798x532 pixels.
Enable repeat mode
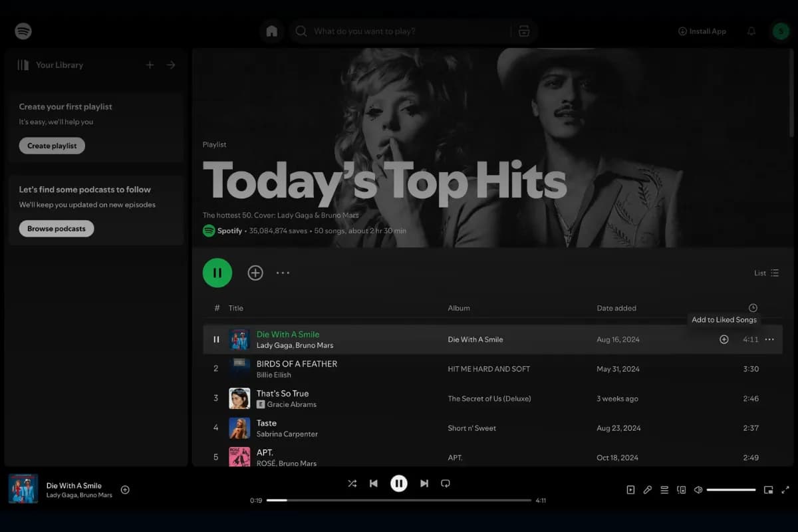point(445,483)
